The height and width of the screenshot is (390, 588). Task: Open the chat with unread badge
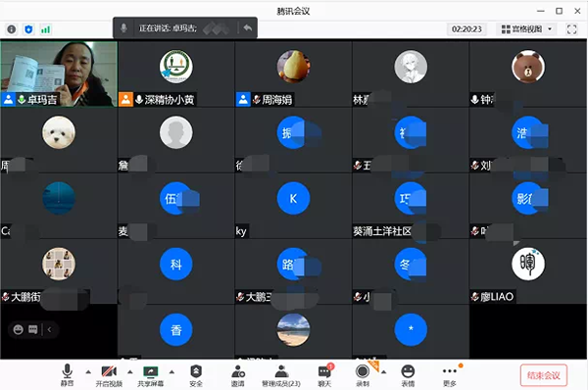pos(324,375)
